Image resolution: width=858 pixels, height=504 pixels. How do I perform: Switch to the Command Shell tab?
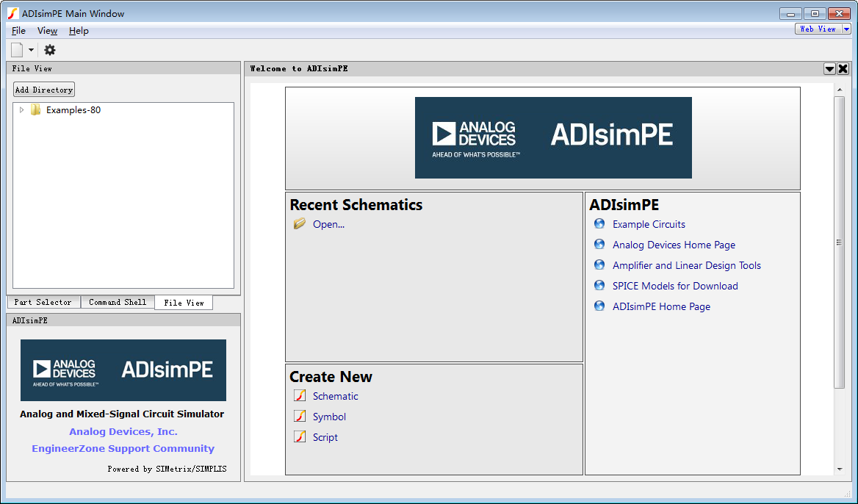point(118,302)
